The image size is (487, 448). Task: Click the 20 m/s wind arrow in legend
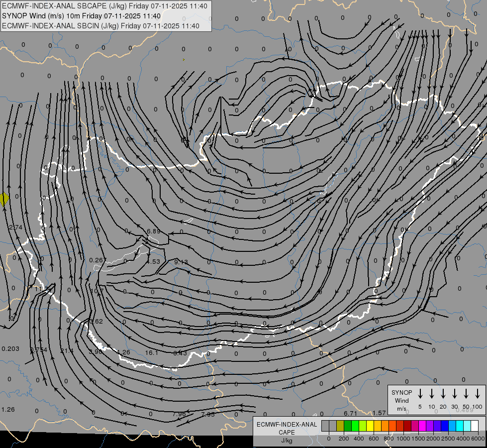point(443,393)
